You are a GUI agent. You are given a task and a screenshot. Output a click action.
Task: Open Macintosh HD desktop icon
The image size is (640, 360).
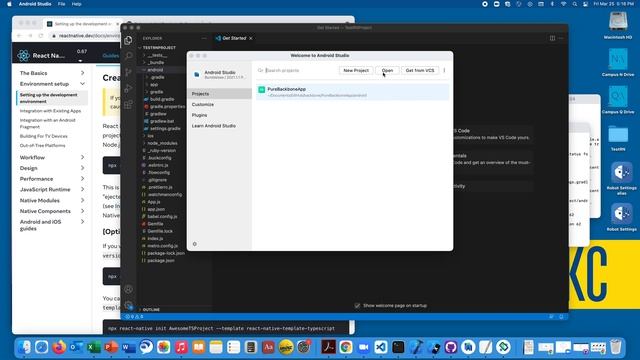(x=618, y=25)
